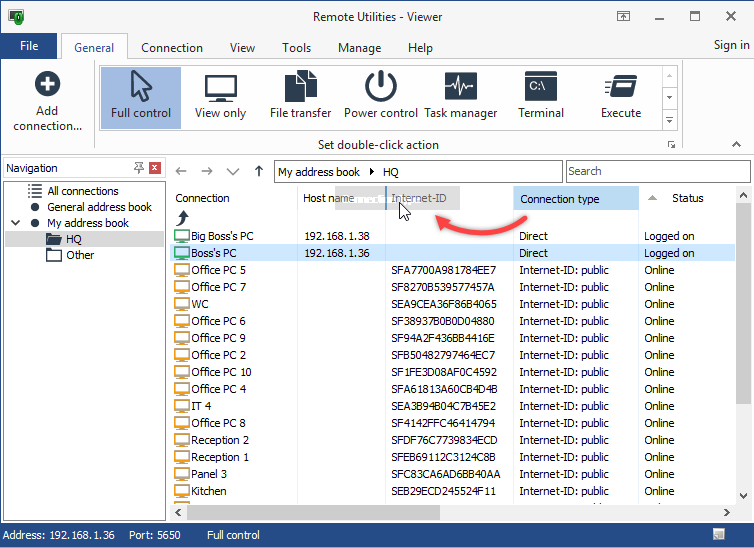Select the Boss's PC row

click(x=452, y=253)
